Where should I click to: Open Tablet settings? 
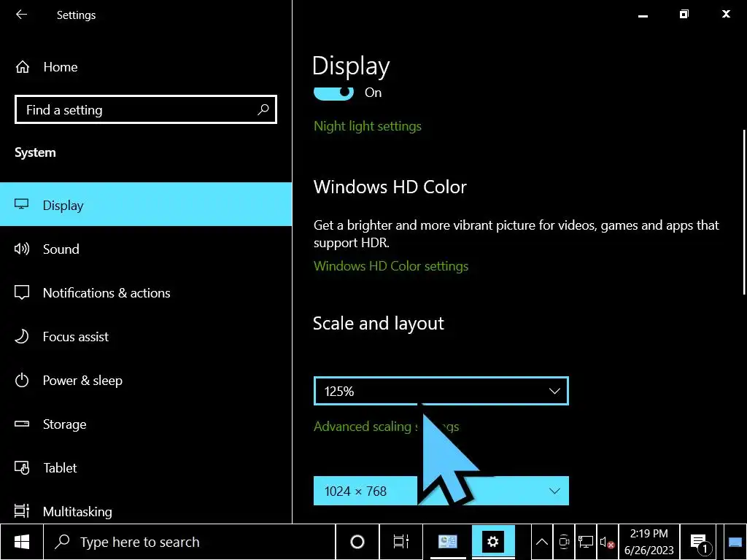click(146, 467)
